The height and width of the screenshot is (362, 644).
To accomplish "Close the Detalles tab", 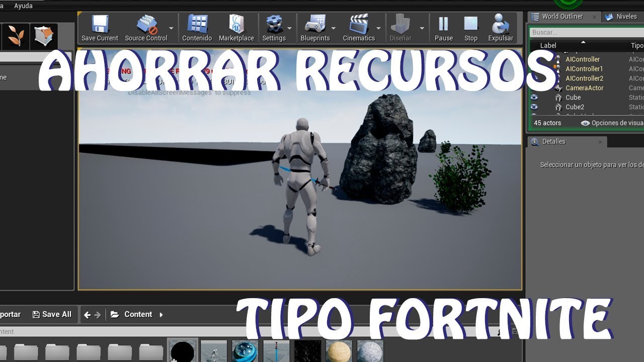I will tap(600, 142).
